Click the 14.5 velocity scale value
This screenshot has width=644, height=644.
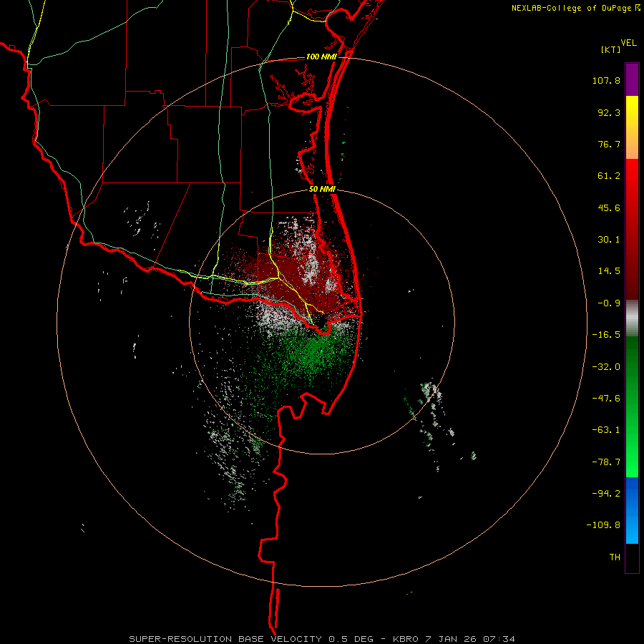[609, 271]
